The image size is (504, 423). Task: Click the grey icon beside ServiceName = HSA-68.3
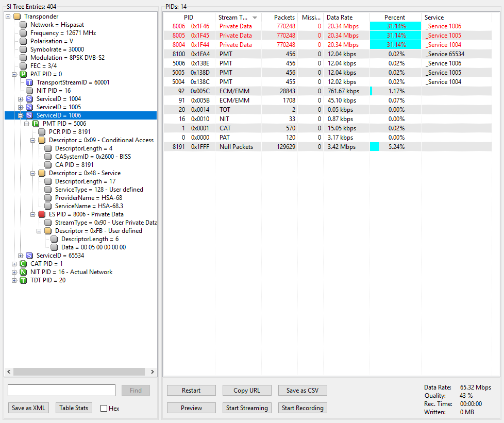[48, 206]
